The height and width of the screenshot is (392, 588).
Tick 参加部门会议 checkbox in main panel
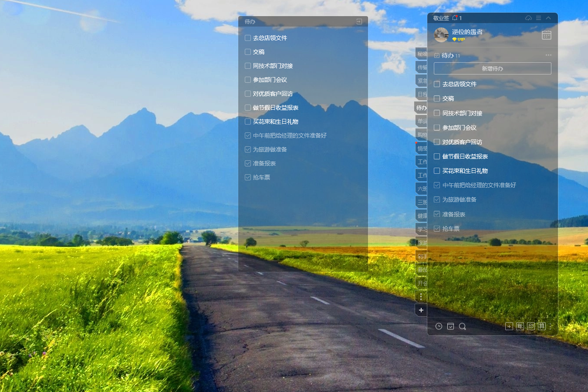[437, 128]
